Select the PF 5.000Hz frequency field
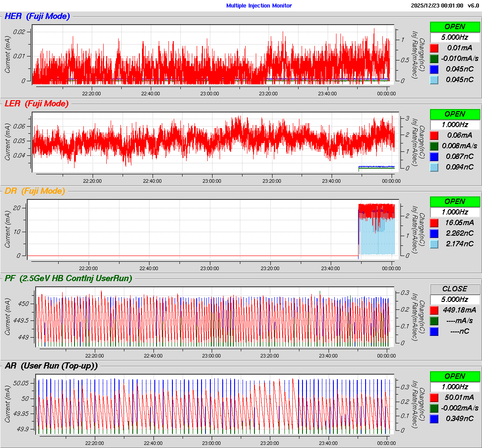Image resolution: width=482 pixels, height=448 pixels. click(x=455, y=299)
